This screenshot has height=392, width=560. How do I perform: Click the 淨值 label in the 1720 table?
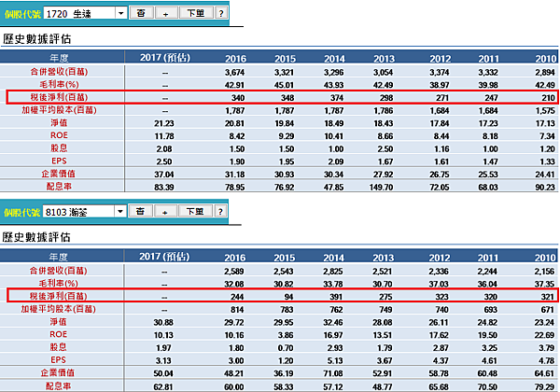coord(59,123)
